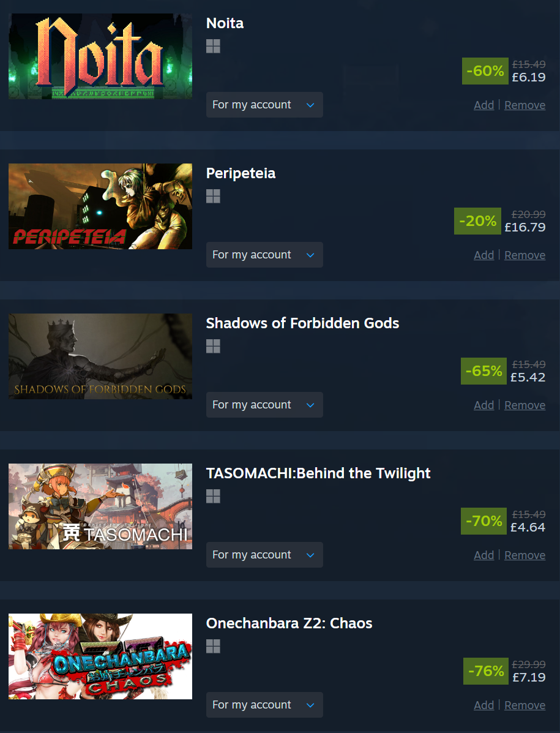Open the Noita account dropdown
Viewport: 560px width, 733px height.
(x=264, y=105)
